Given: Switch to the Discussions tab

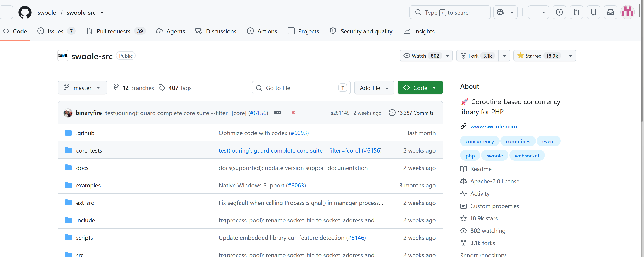Looking at the screenshot, I should tap(216, 31).
